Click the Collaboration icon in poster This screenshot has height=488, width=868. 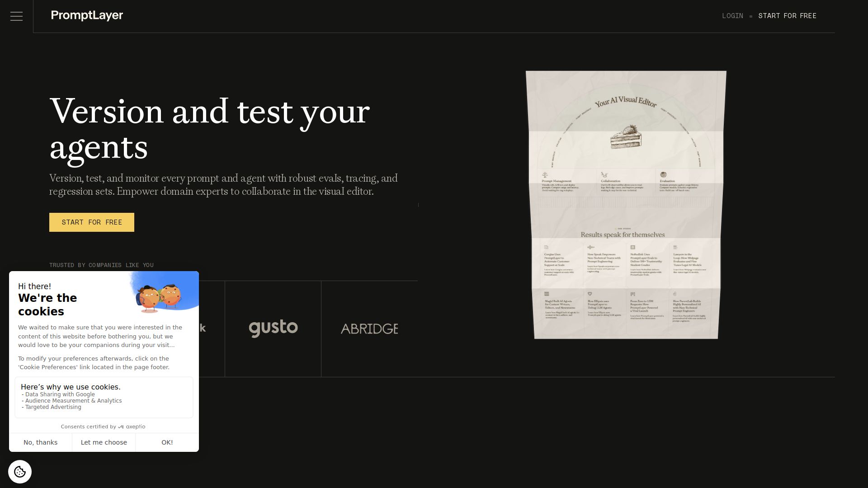pos(604,174)
